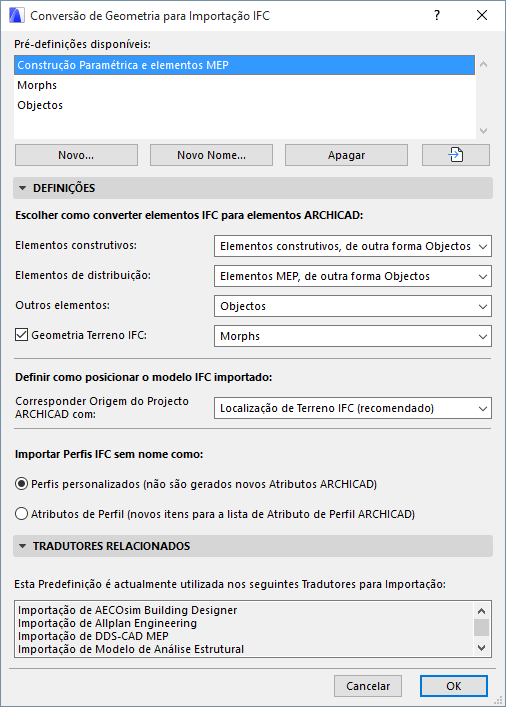Close the IFC conversion dialog
The width and height of the screenshot is (506, 707).
point(482,15)
